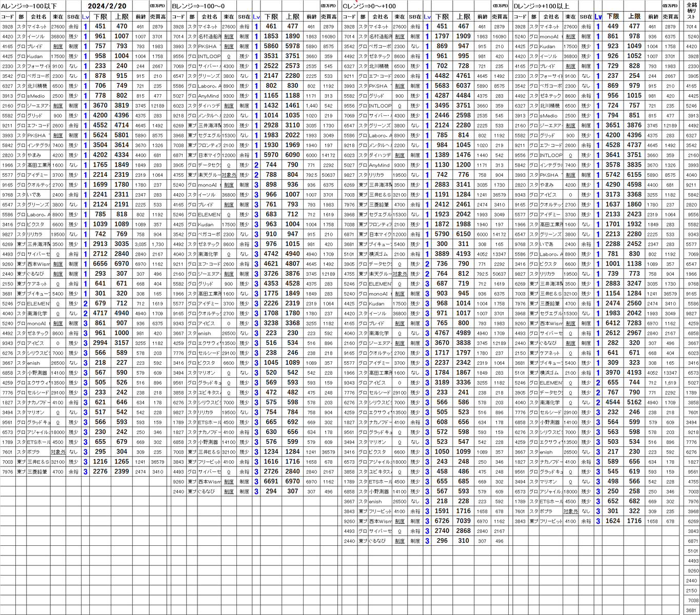
Task: Click value 4717 in the A range 南海化学 row
Action: coord(101,313)
